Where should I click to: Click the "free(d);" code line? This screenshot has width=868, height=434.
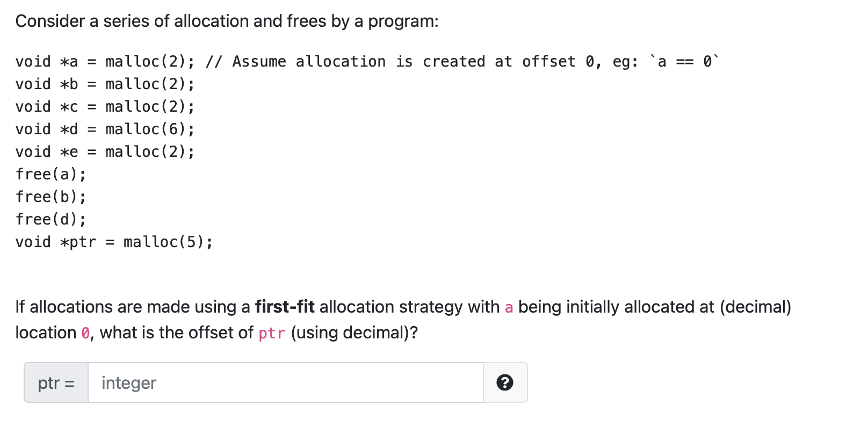coord(50,220)
